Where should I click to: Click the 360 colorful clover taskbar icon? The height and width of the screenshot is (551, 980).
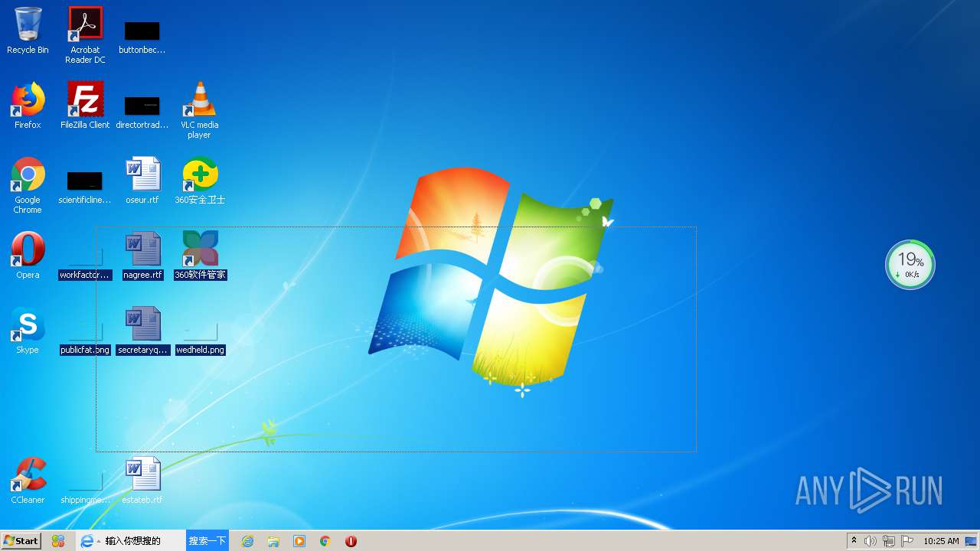[58, 541]
